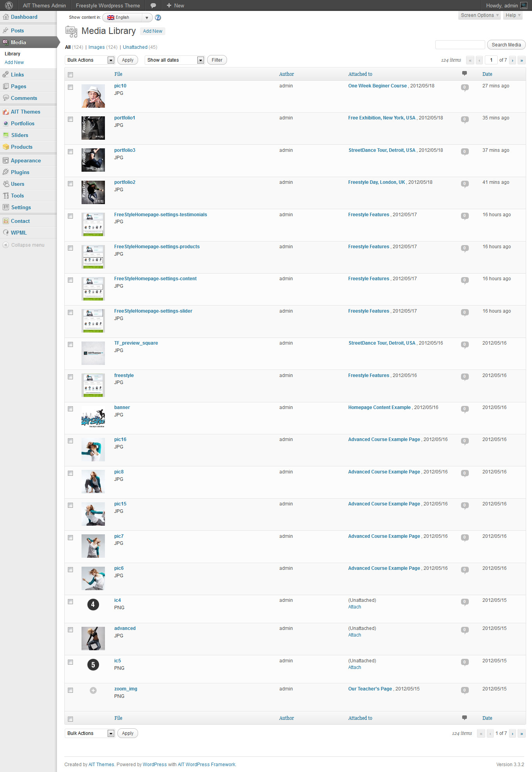Open the One Week Beginer Course link

[378, 86]
